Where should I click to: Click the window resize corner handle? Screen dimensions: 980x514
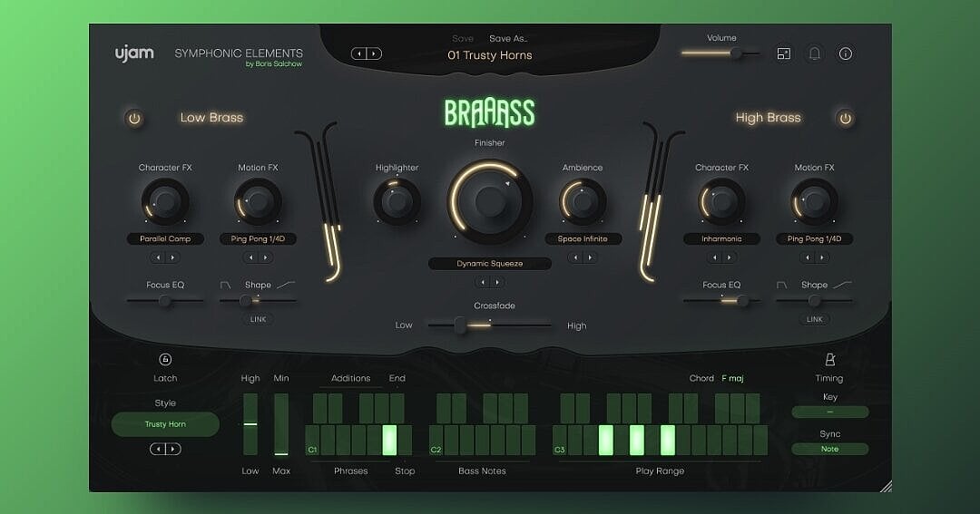click(886, 486)
